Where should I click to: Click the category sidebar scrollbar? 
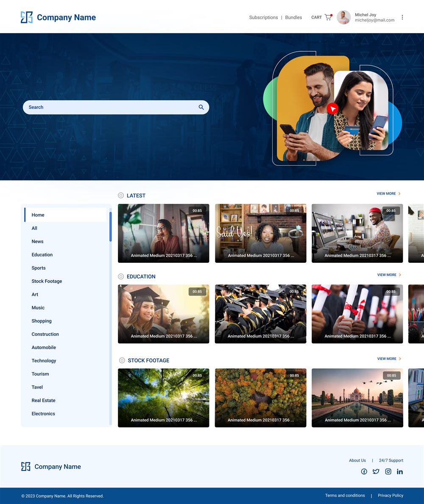click(111, 227)
